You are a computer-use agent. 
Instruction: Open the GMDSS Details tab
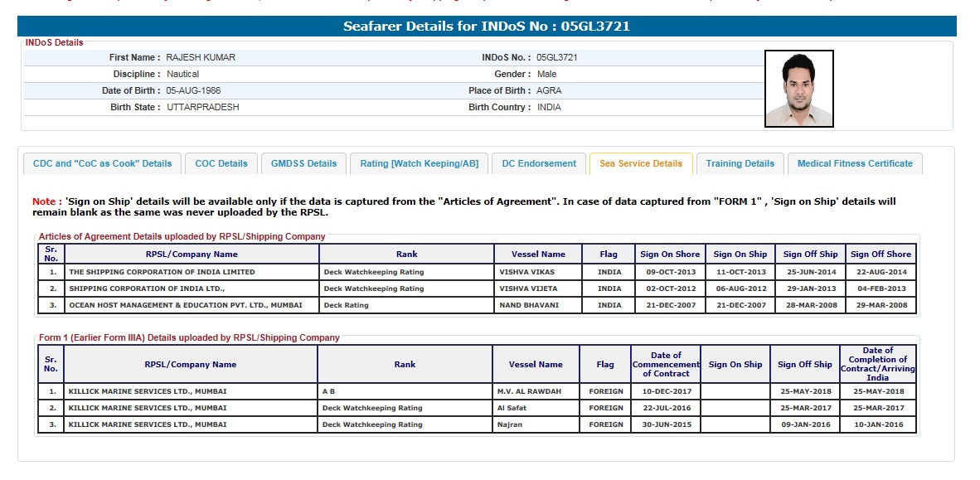point(303,163)
